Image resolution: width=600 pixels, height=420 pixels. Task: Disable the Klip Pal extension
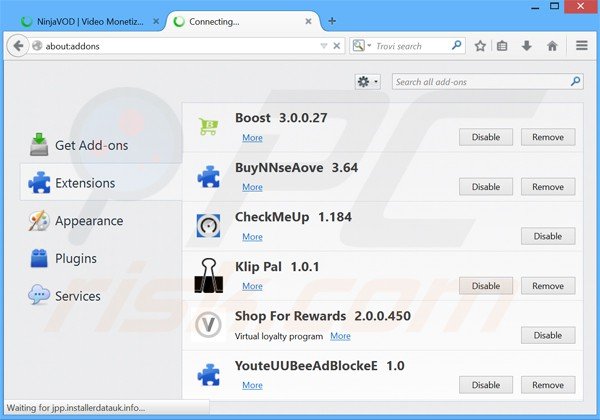click(486, 286)
